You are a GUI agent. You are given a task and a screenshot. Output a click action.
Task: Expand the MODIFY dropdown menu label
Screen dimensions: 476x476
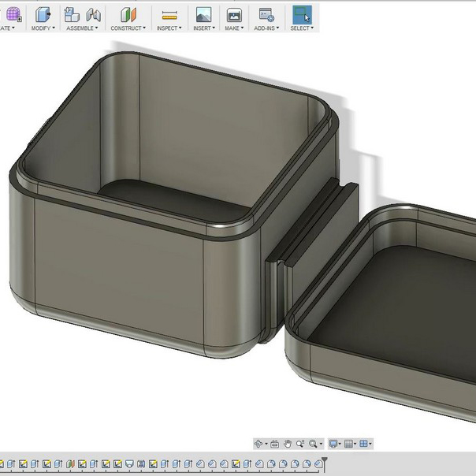(x=43, y=28)
